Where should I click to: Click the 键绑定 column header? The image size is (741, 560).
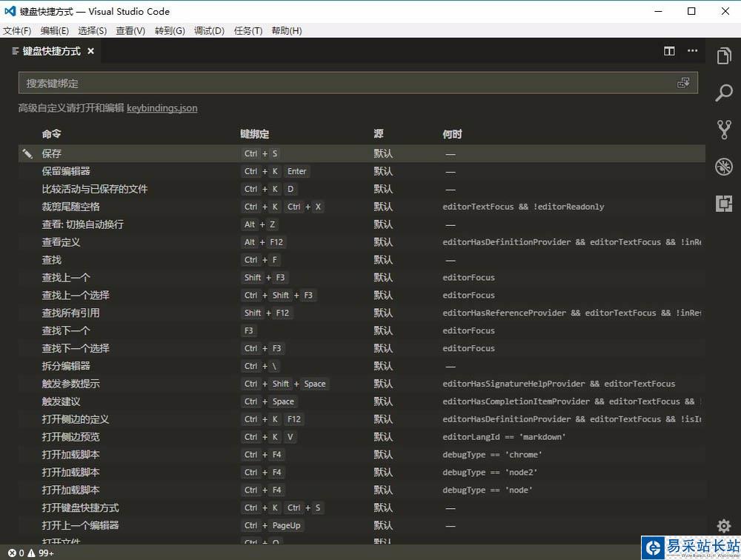coord(254,134)
